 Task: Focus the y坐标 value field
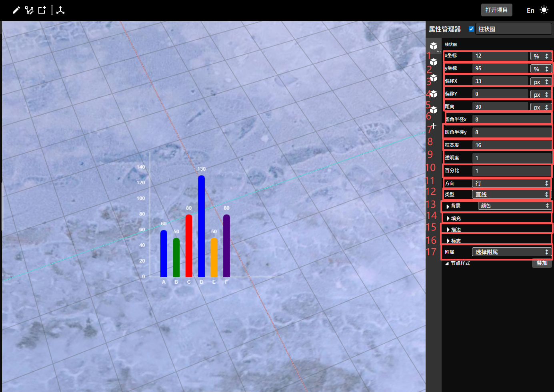point(500,69)
